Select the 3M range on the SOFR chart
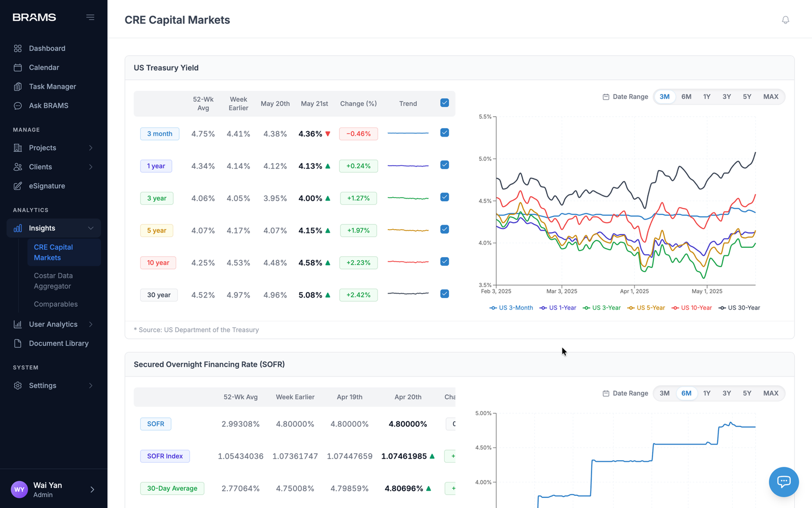Screen dimensions: 812x508 [664, 393]
